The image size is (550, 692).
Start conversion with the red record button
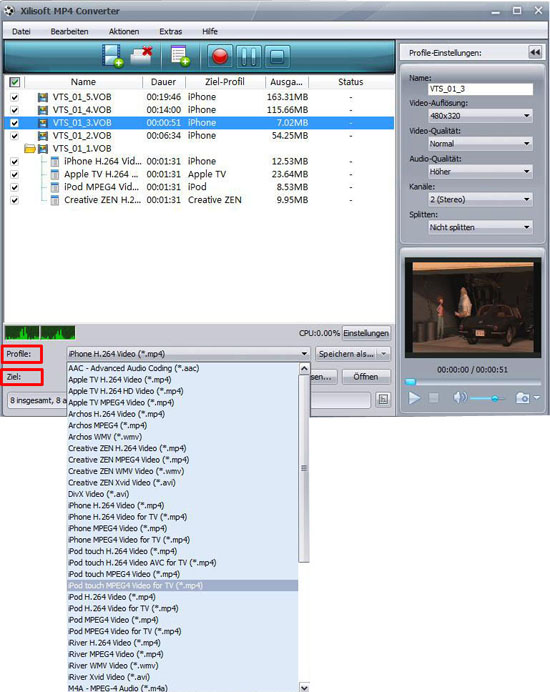pos(220,56)
